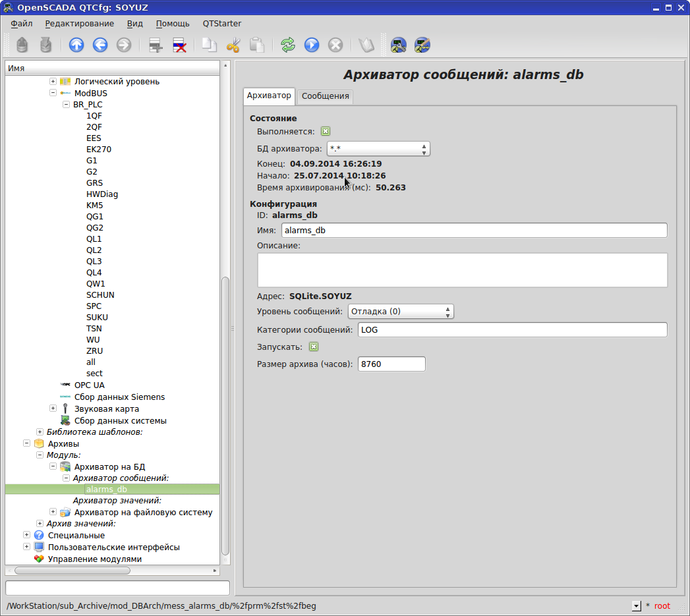The image size is (690, 616).
Task: Click the Save to DB toolbar icon
Action: (x=45, y=45)
